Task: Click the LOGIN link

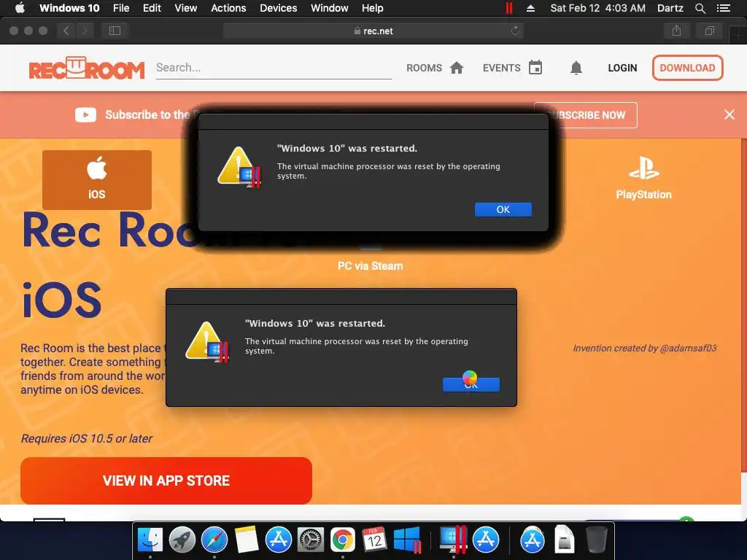Action: (622, 68)
